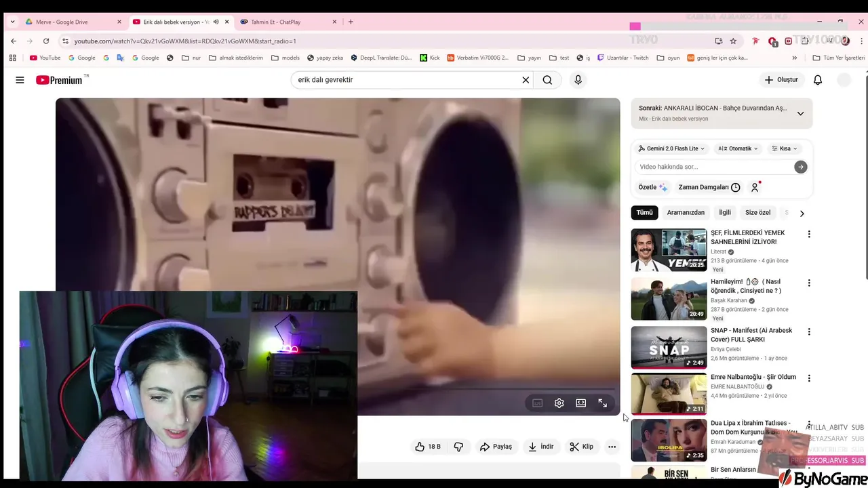The height and width of the screenshot is (488, 868).
Task: Open the YouTube guide hamburger menu
Action: coord(20,80)
